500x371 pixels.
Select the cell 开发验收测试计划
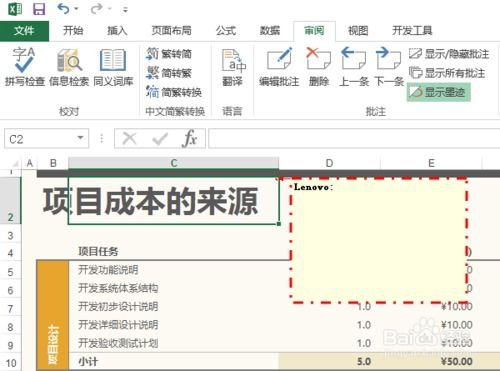point(118,343)
